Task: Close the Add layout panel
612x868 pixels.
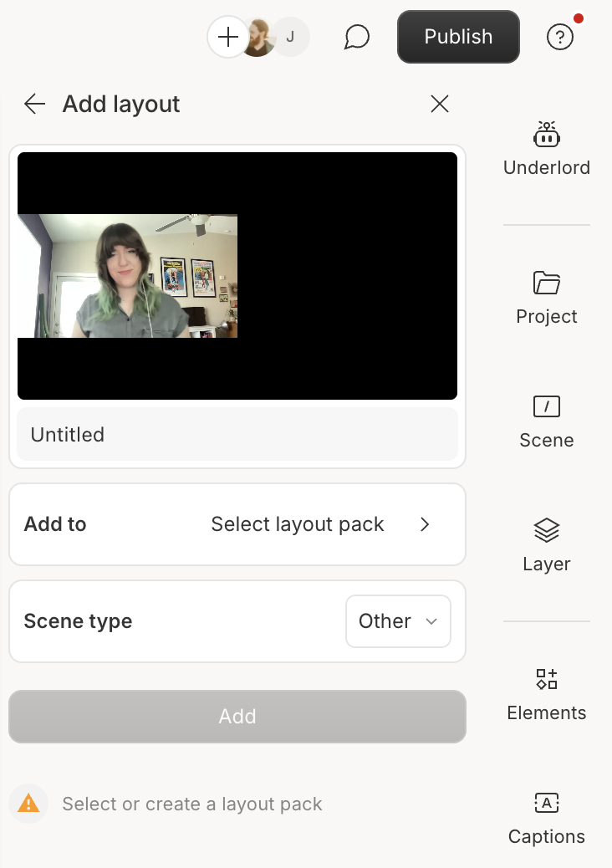Action: click(x=440, y=104)
